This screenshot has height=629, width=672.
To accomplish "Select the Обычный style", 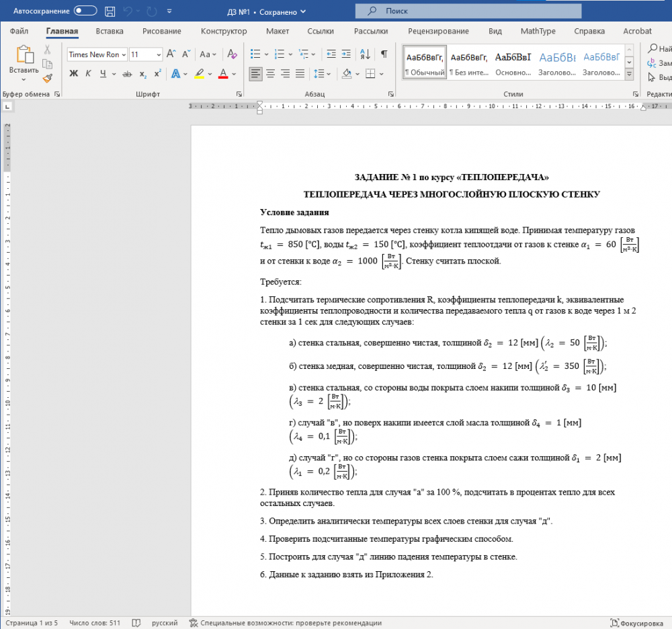I will pyautogui.click(x=425, y=62).
